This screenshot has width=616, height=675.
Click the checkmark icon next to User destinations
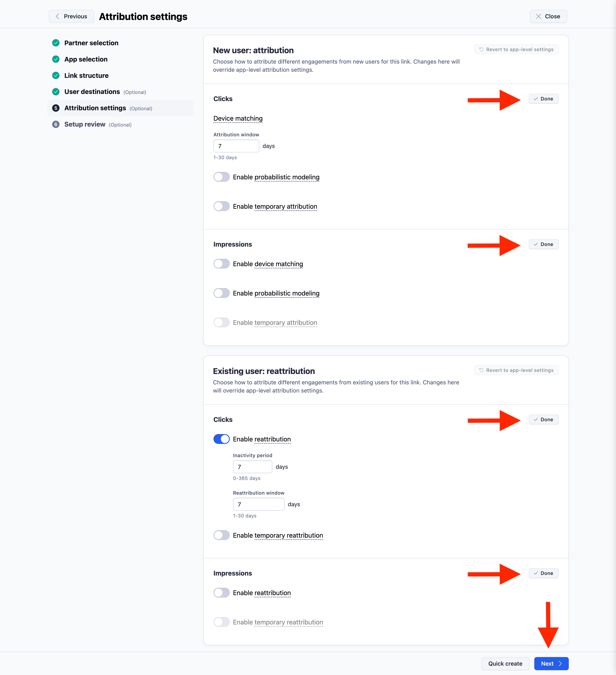[56, 91]
